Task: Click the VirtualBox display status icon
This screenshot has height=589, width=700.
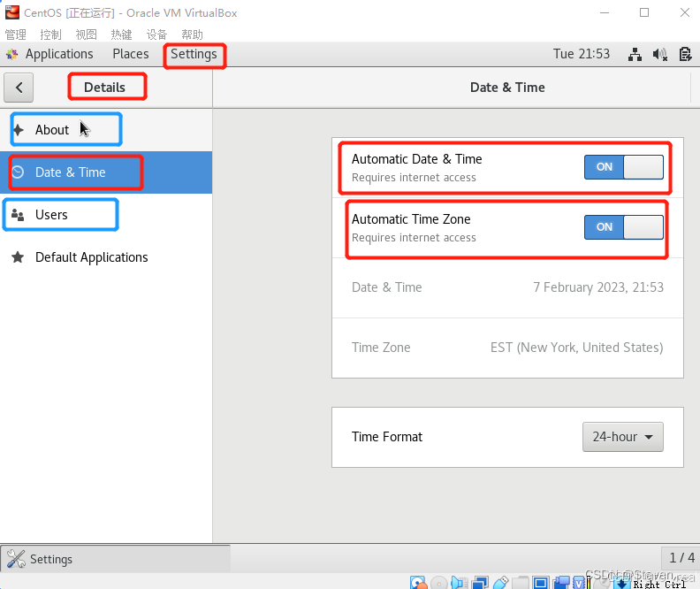Action: (541, 582)
